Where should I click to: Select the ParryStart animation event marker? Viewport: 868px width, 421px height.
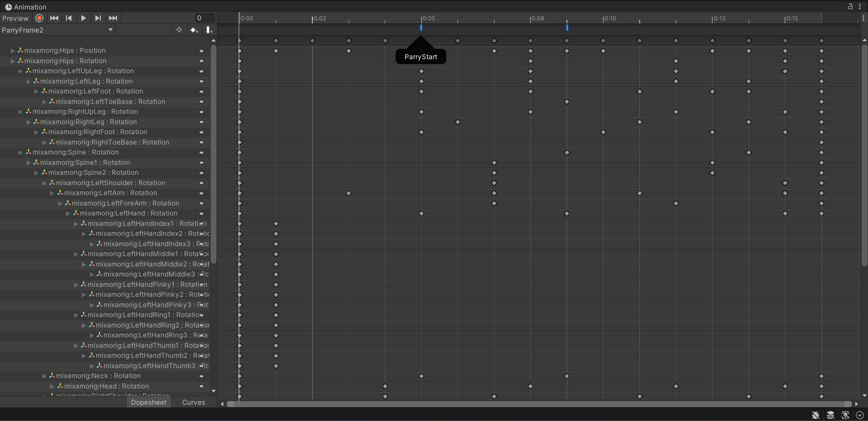point(421,28)
